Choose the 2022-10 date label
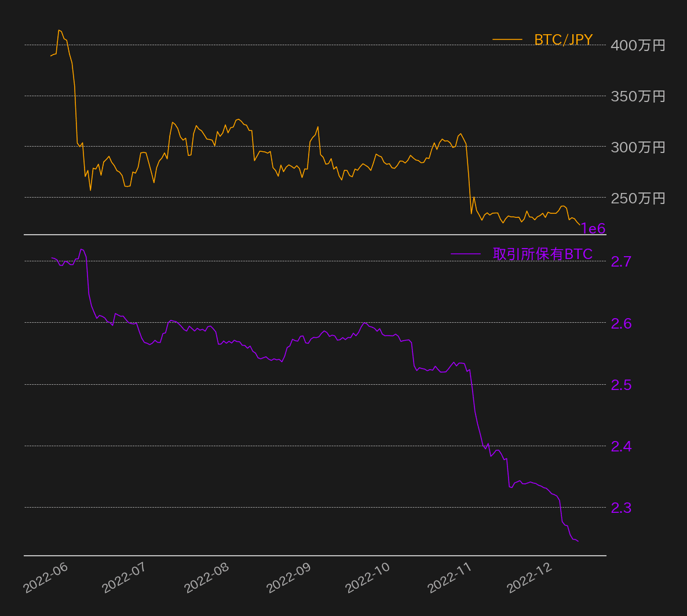Image resolution: width=687 pixels, height=616 pixels. point(367,578)
